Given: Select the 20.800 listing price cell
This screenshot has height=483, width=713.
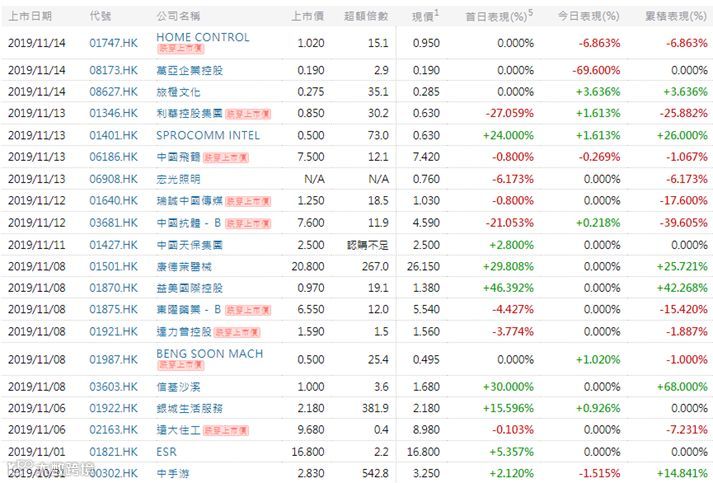Looking at the screenshot, I should (308, 267).
